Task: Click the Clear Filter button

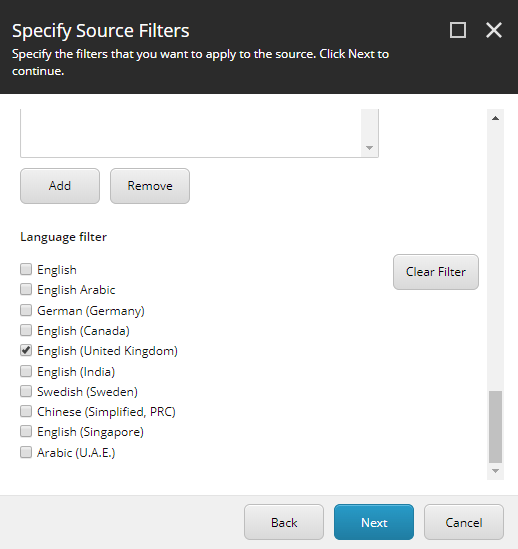Action: [x=436, y=272]
